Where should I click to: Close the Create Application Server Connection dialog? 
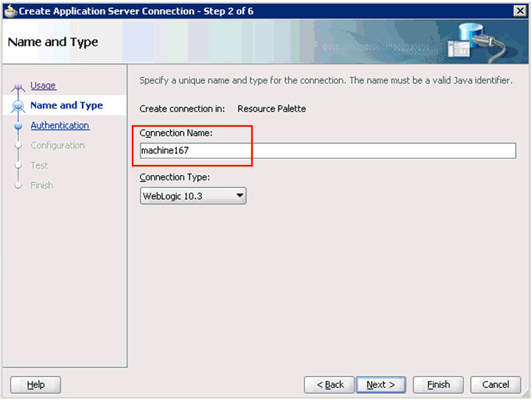pos(519,10)
